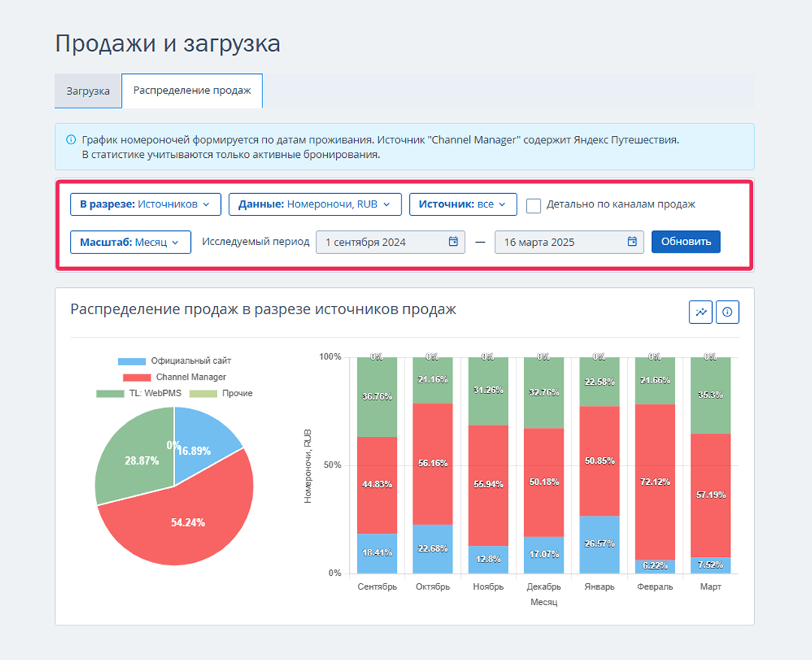Click the Номероночи, RUB axis title
Viewport: 812px width, 660px height.
coord(308,466)
